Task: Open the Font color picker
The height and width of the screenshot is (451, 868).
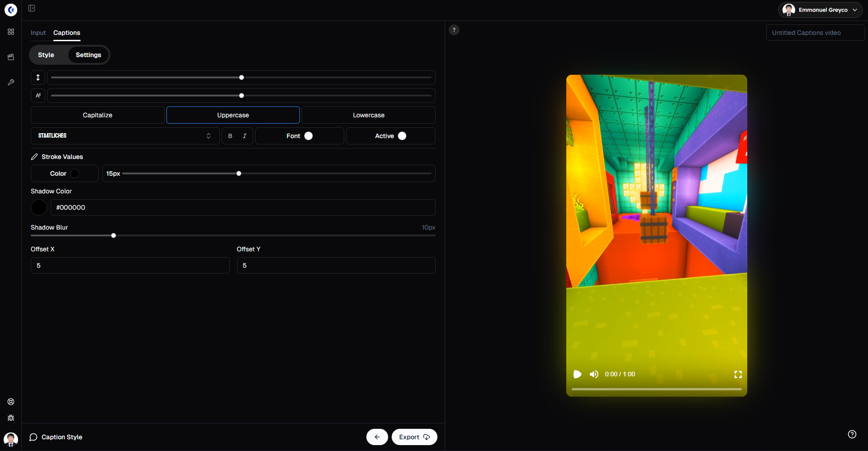Action: click(x=299, y=136)
